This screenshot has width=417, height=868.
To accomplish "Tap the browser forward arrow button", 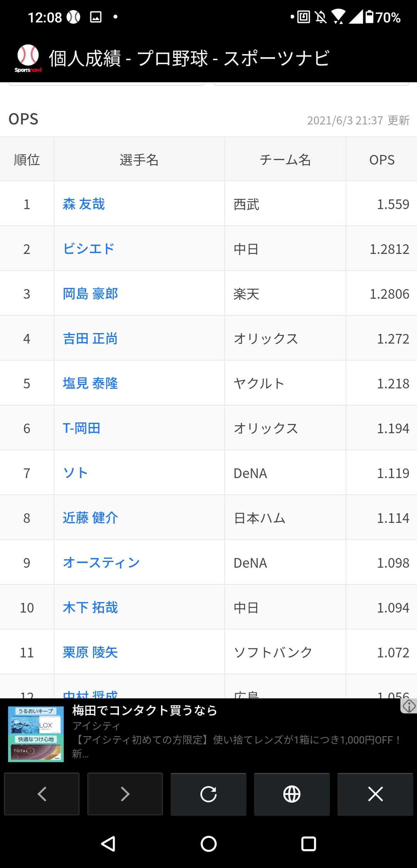I will tap(125, 794).
